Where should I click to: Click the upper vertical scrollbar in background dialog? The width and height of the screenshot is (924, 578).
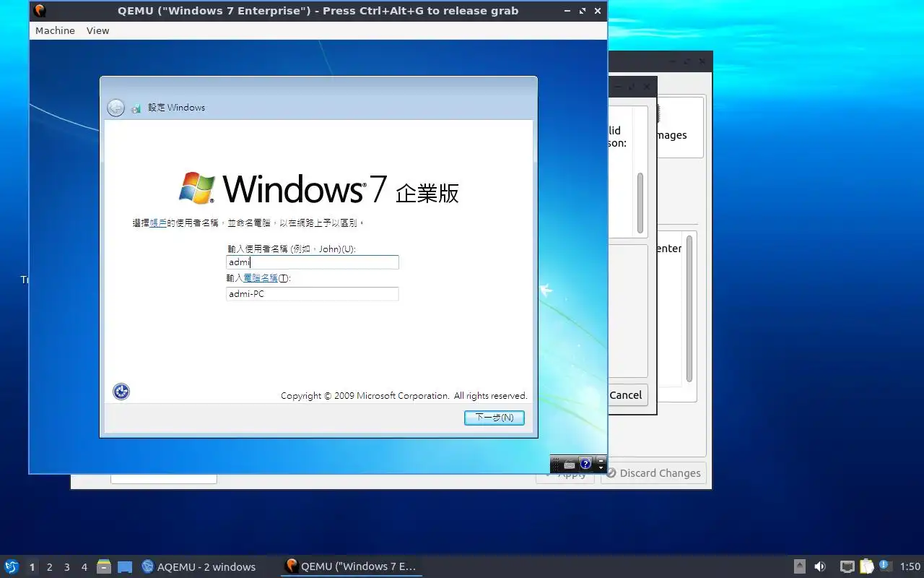point(640,202)
